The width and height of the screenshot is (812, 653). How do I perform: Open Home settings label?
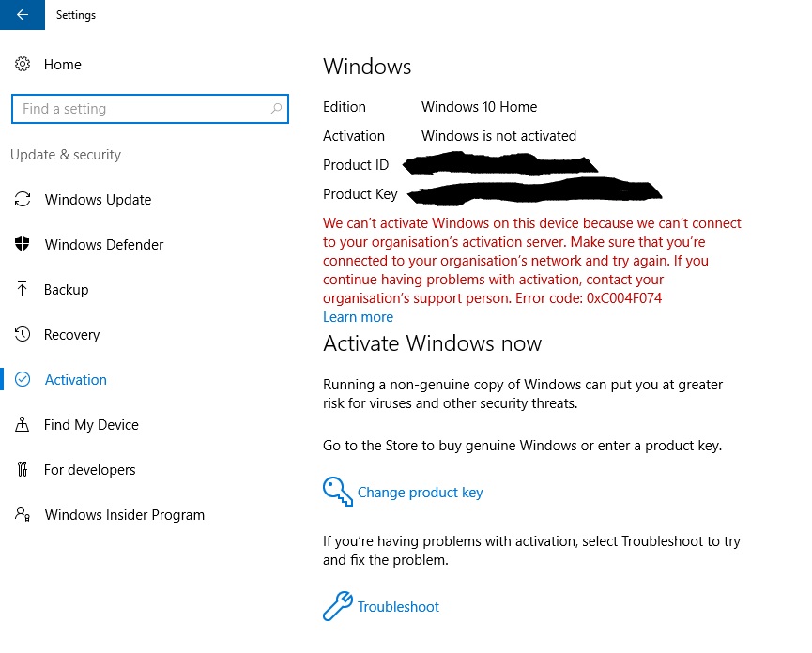[x=63, y=65]
